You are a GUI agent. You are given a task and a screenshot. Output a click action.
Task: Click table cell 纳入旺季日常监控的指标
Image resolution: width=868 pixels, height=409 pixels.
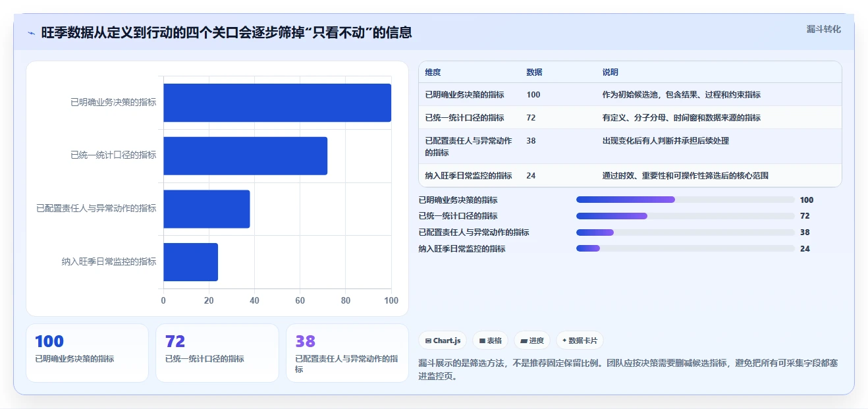coord(468,176)
